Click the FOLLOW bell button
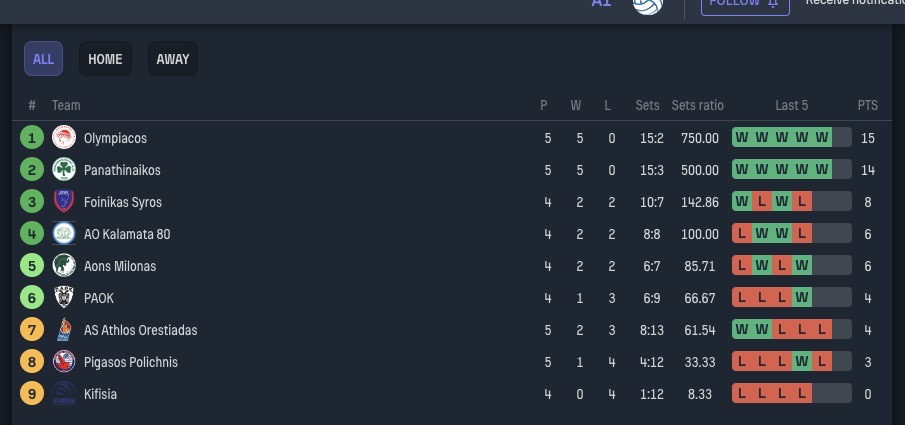Viewport: 905px width, 425px height. tap(745, 5)
